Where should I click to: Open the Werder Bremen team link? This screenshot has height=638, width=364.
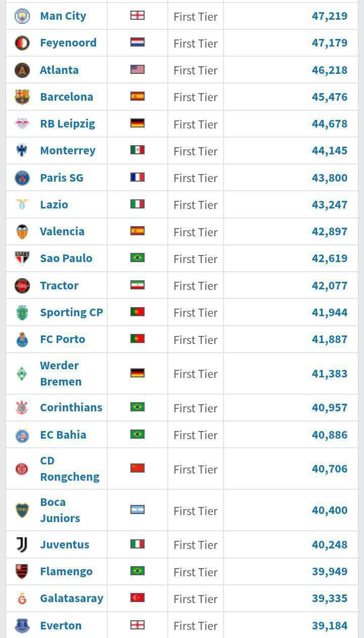coord(60,373)
